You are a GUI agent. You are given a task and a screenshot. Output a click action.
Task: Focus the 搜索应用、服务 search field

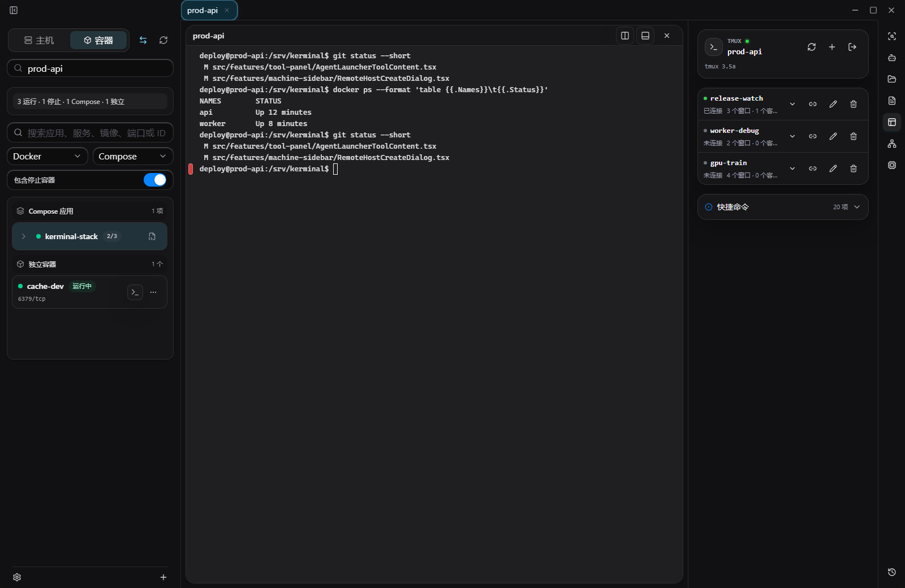coord(90,133)
